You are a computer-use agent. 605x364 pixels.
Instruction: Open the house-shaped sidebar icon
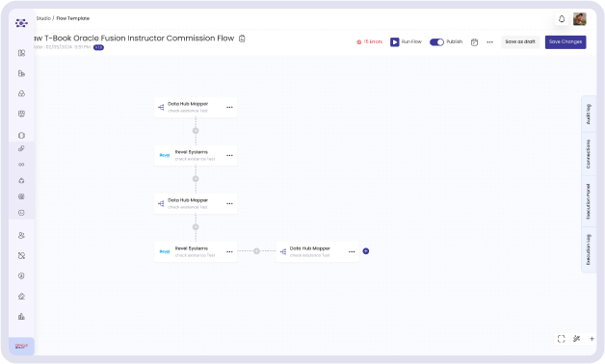tap(21, 297)
